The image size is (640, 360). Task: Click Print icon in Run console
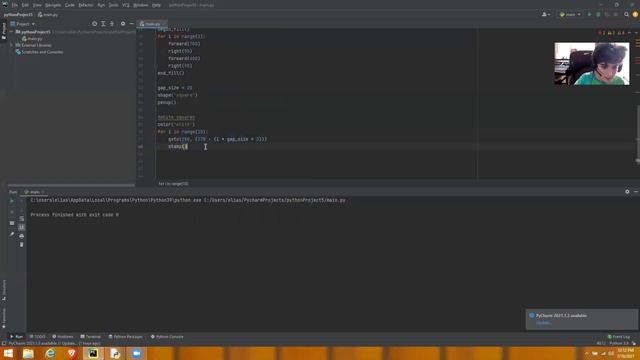tap(22, 236)
